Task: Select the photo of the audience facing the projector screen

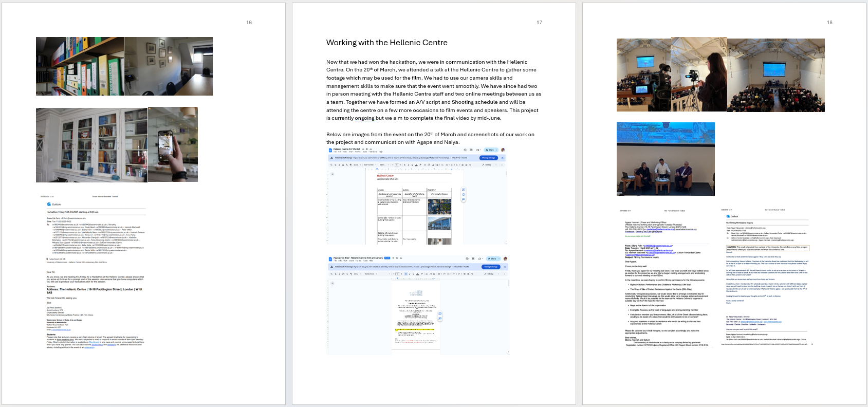Action: pos(776,75)
